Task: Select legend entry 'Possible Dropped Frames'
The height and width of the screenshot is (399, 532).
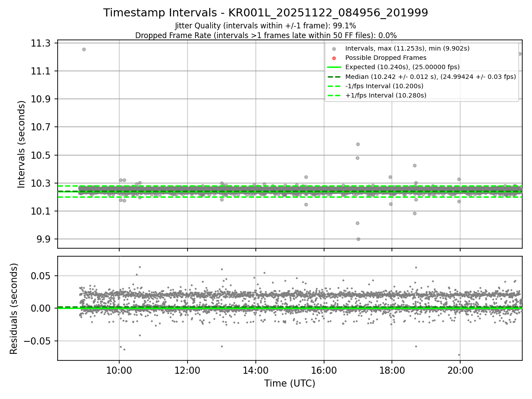Action: click(x=386, y=58)
